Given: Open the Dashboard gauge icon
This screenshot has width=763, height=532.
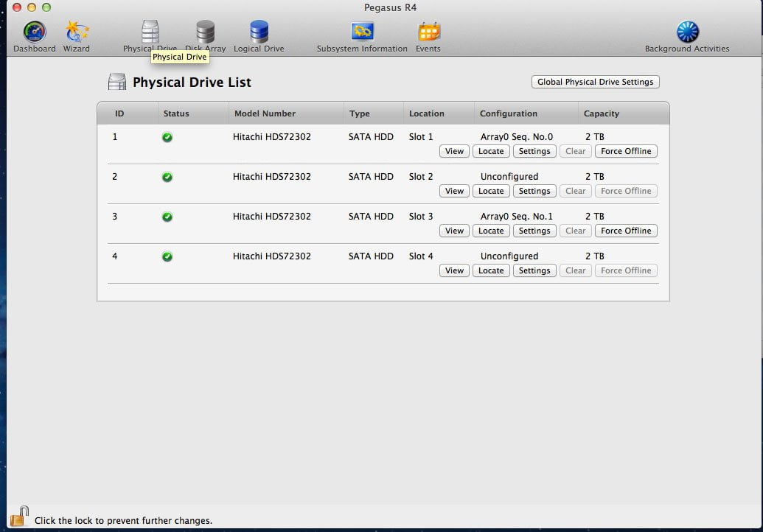Looking at the screenshot, I should [35, 32].
